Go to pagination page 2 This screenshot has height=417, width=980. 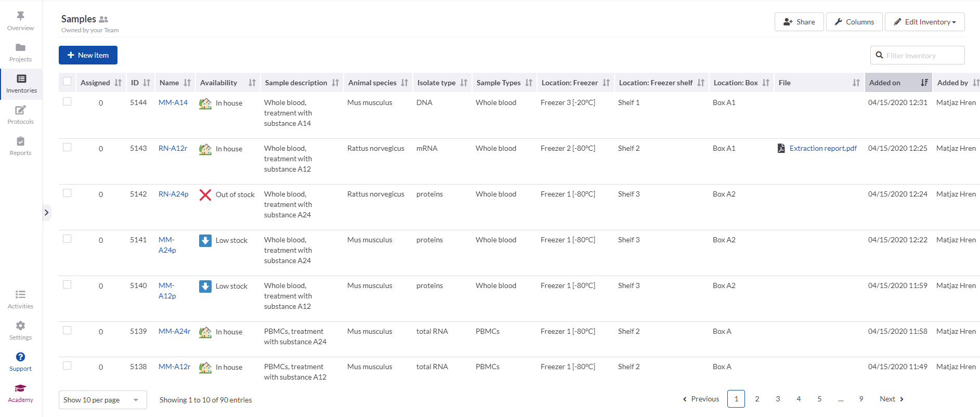click(x=757, y=399)
